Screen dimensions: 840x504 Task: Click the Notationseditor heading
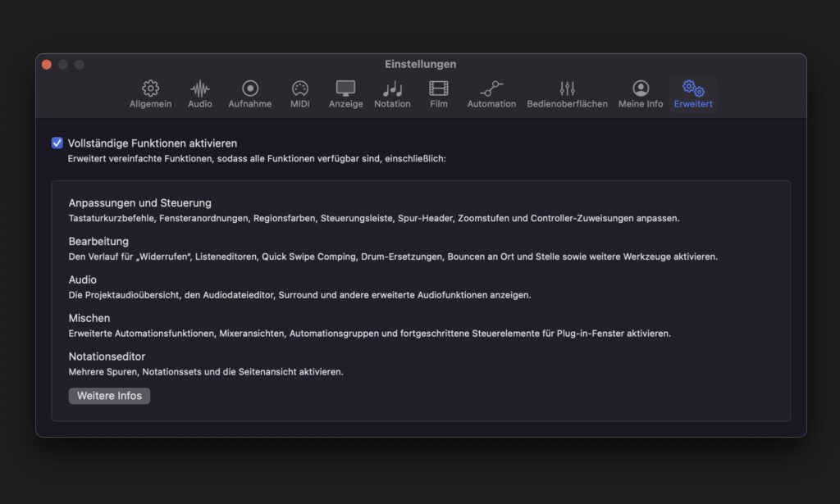click(x=107, y=356)
